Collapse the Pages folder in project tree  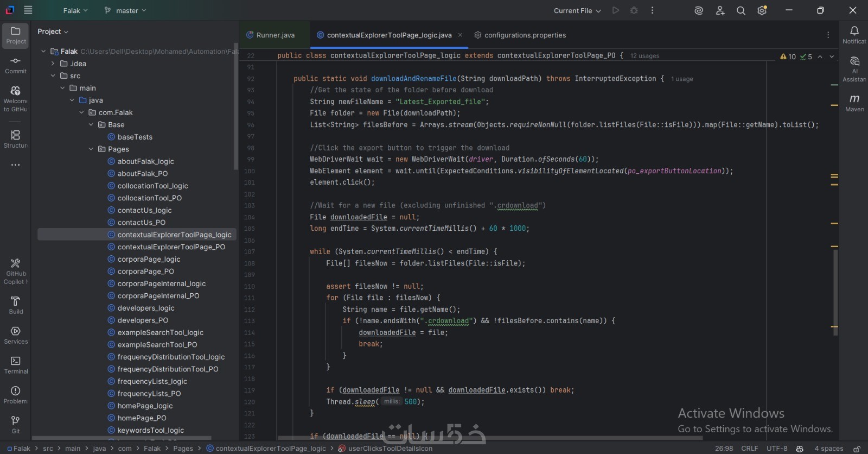[x=91, y=149]
